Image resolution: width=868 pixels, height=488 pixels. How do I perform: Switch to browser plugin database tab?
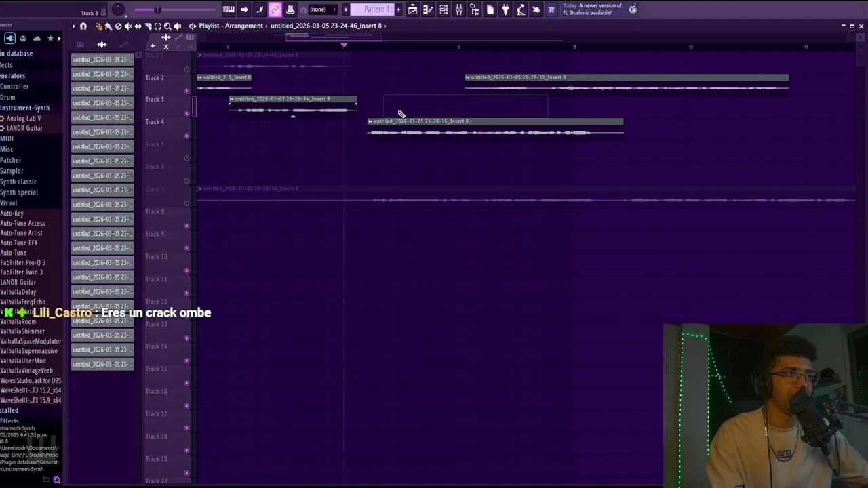click(x=10, y=39)
